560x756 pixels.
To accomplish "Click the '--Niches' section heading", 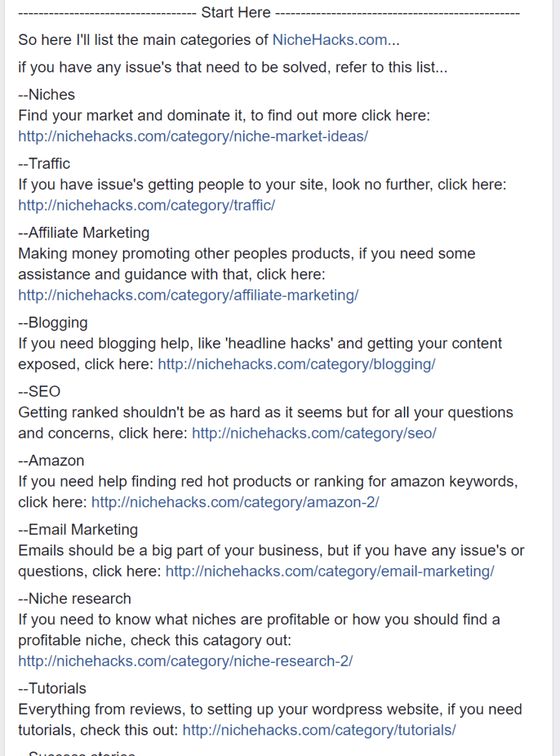I will click(47, 95).
